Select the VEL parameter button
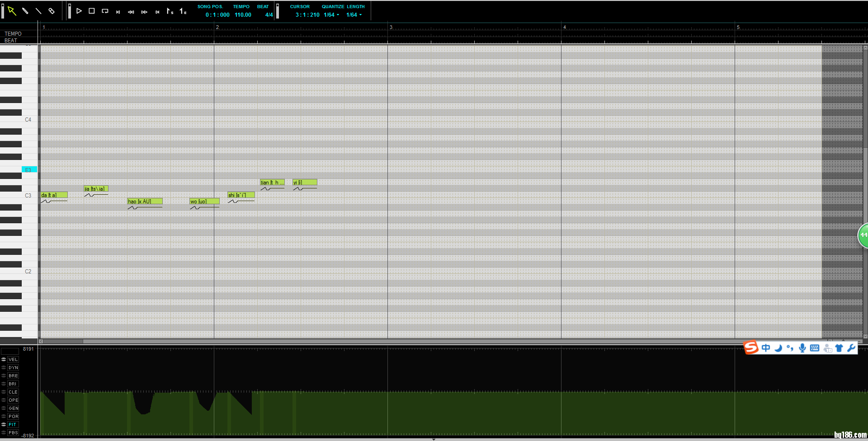 coord(13,360)
